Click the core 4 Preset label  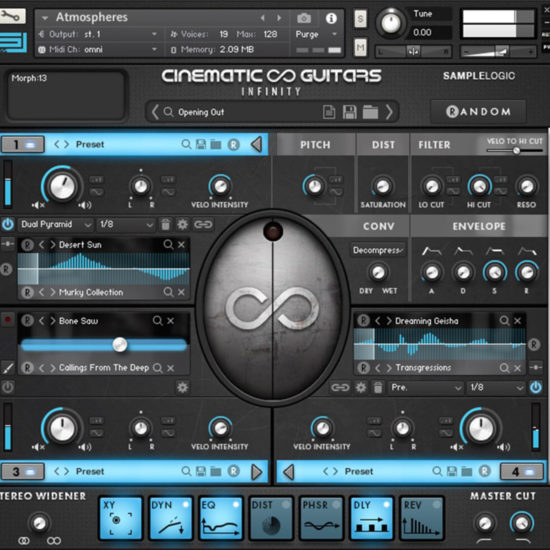pyautogui.click(x=358, y=471)
